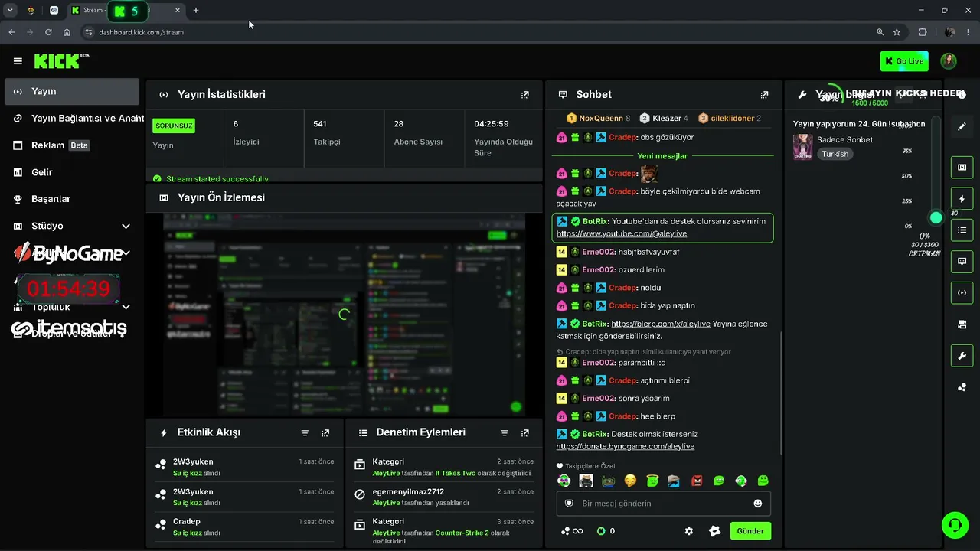Toggle the activity feed lightning panel in the sidebar
980x551 pixels.
click(962, 199)
